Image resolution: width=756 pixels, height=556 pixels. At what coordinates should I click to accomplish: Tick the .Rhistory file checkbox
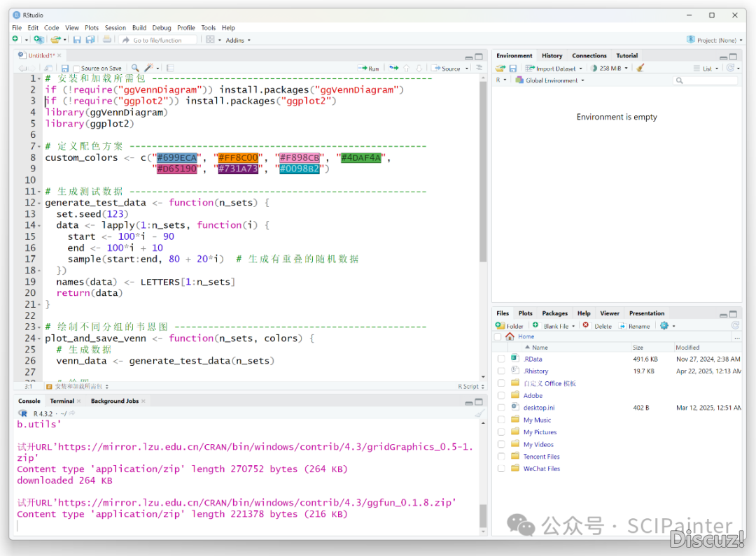501,371
